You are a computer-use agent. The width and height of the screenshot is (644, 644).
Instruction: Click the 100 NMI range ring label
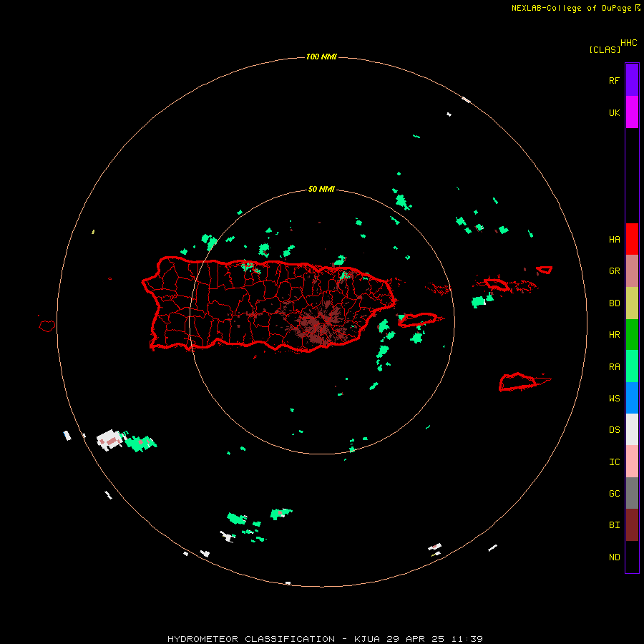(321, 57)
